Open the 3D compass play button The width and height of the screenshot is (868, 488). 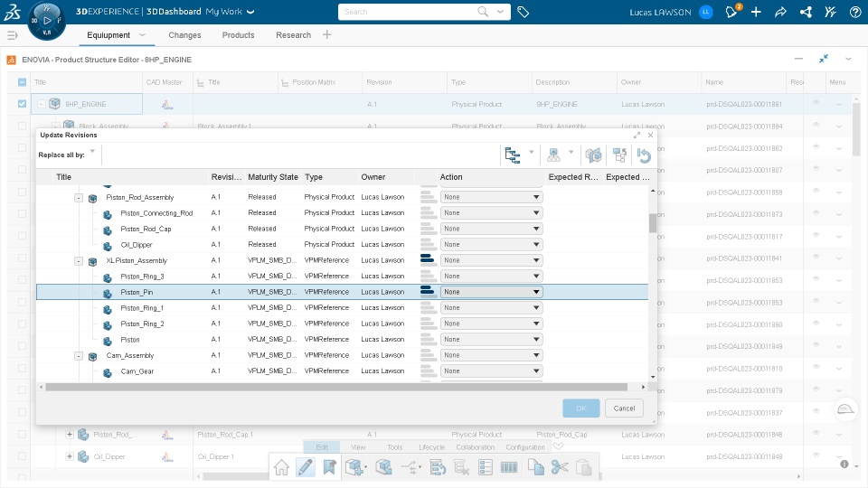tap(47, 21)
